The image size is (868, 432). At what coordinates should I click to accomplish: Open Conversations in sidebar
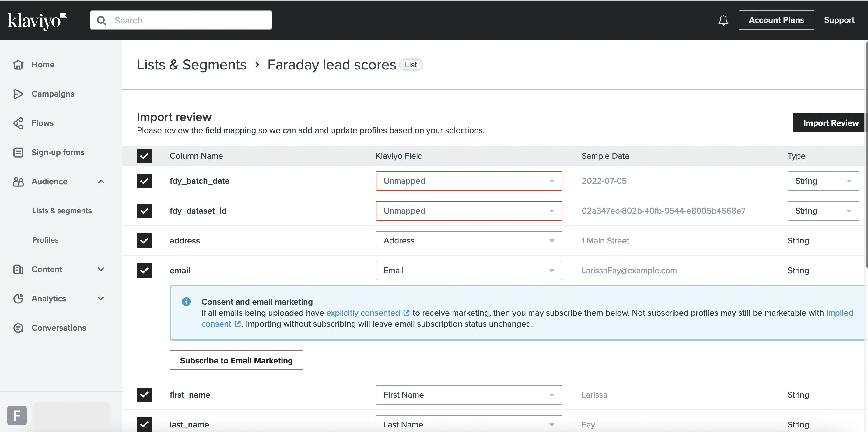tap(59, 328)
